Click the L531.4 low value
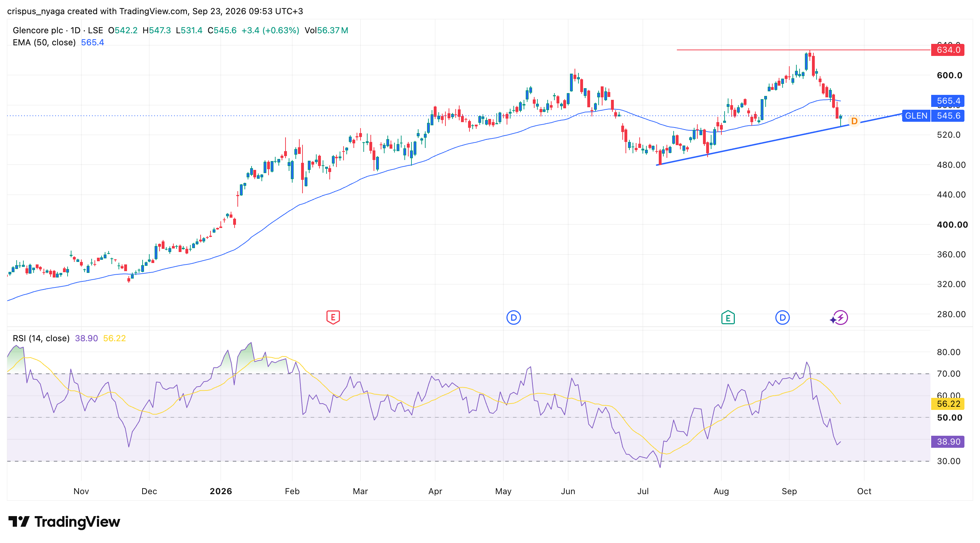The height and width of the screenshot is (543, 980). coord(189,30)
